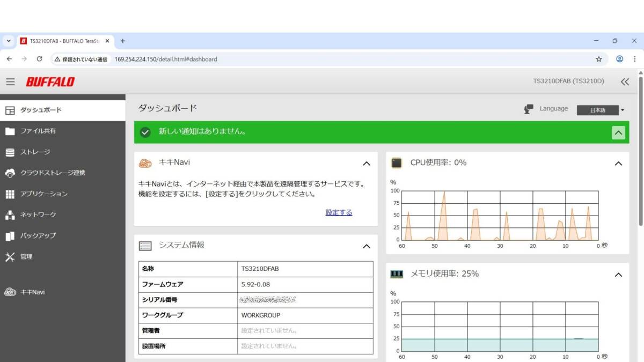
Task: Click the TS3210DFAB name cell
Action: tap(305, 269)
